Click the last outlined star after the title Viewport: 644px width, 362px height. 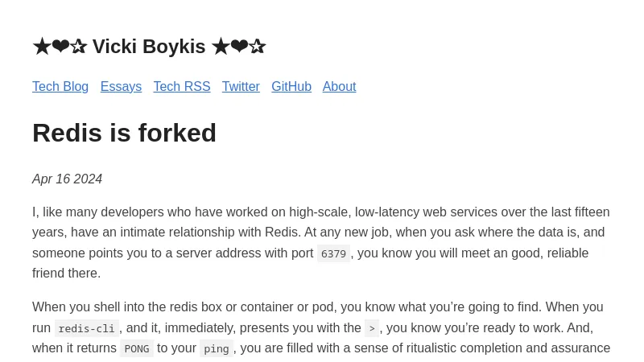coord(257,47)
